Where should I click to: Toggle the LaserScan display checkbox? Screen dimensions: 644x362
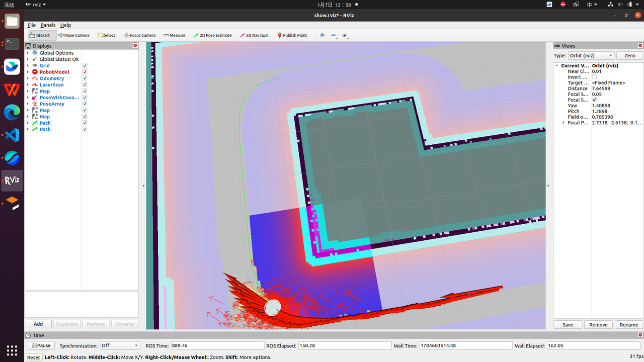coord(85,84)
